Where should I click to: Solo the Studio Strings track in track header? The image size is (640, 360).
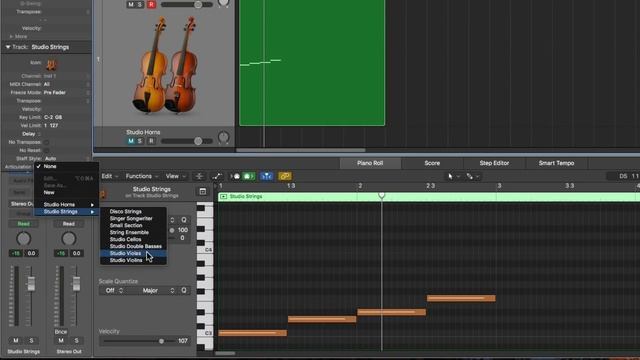point(140,4)
